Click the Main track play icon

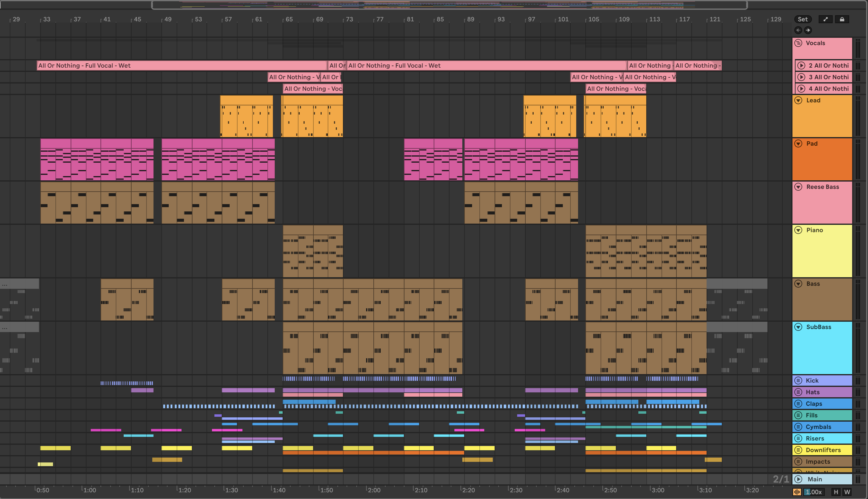(x=799, y=479)
